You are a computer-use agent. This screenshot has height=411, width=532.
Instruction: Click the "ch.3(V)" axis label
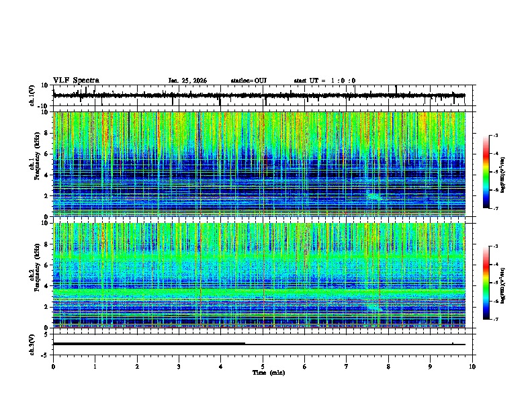(x=32, y=345)
